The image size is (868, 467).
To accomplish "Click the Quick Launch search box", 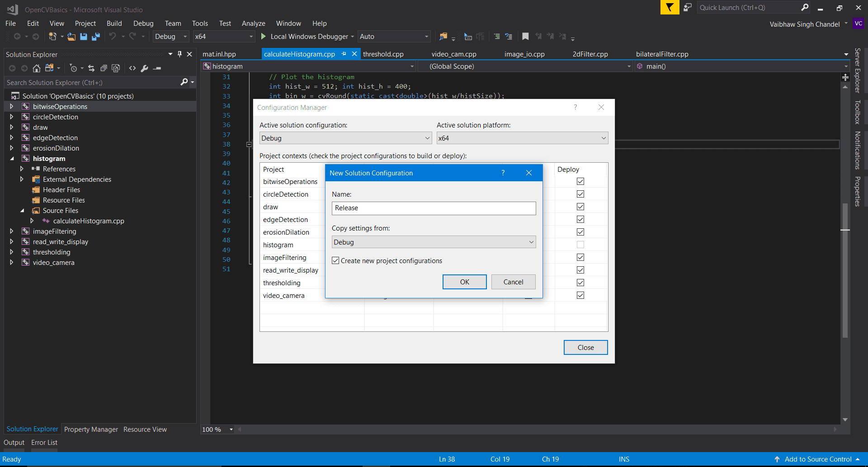I will tap(754, 8).
